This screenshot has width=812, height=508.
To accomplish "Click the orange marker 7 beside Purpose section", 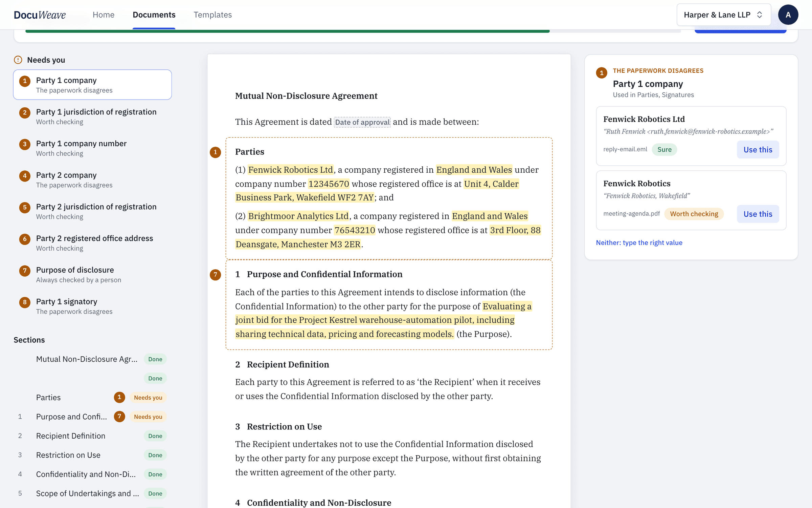I will pyautogui.click(x=216, y=275).
